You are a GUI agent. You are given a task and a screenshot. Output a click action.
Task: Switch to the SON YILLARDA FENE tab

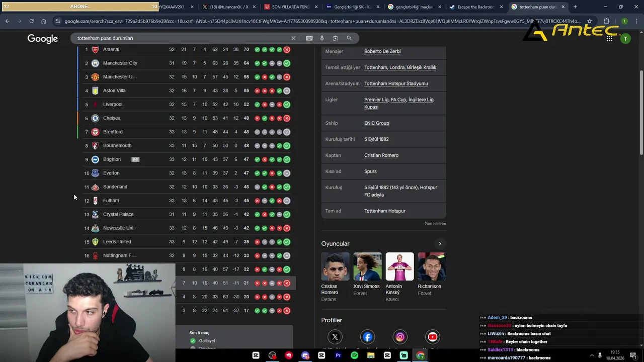(x=290, y=7)
